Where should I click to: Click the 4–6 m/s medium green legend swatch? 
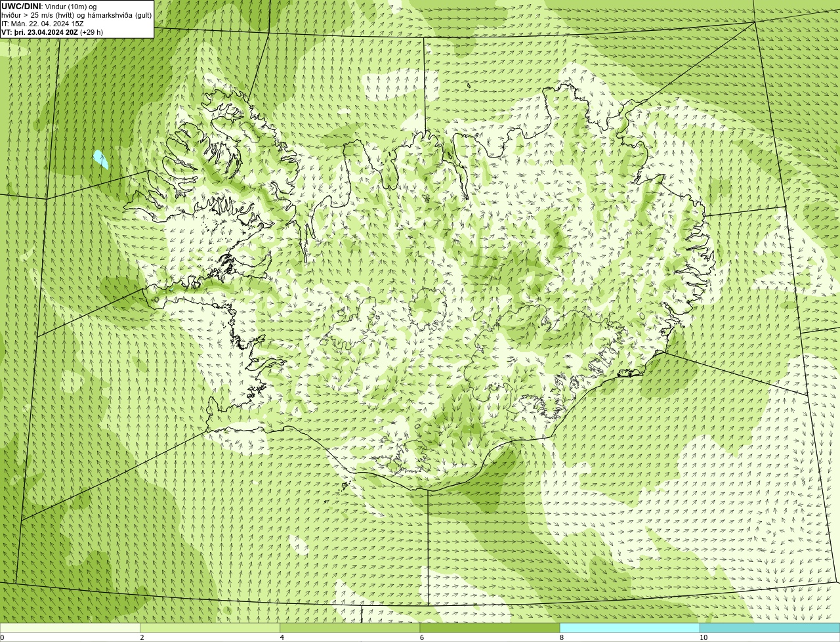tap(350, 628)
